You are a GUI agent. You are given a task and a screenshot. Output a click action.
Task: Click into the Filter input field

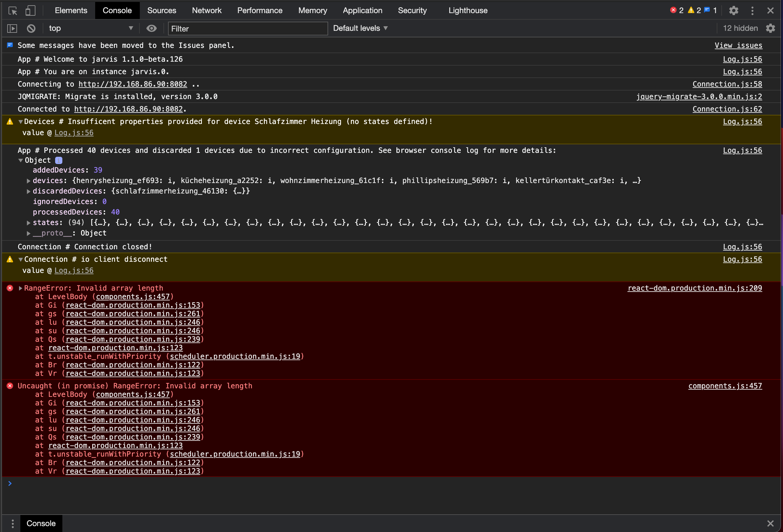coord(248,29)
